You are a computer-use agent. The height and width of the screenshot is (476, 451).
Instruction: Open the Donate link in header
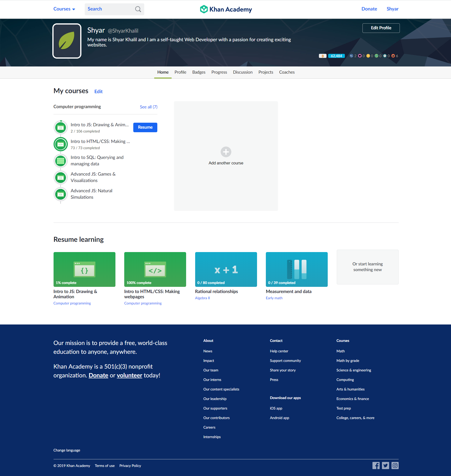click(369, 9)
